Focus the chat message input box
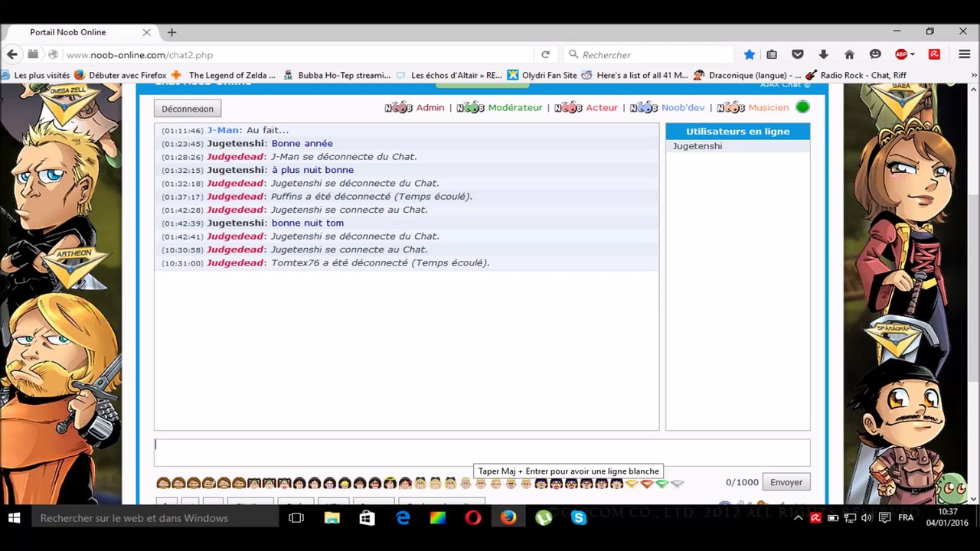The image size is (980, 551). [482, 452]
